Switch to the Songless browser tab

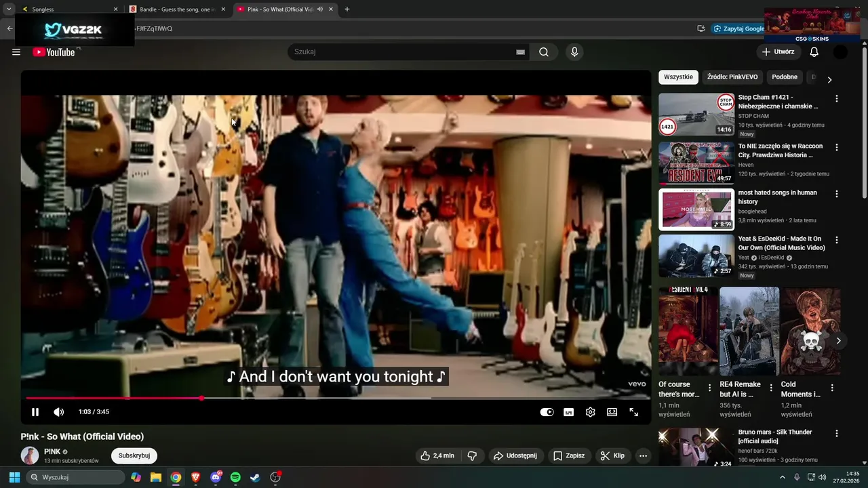pyautogui.click(x=68, y=9)
